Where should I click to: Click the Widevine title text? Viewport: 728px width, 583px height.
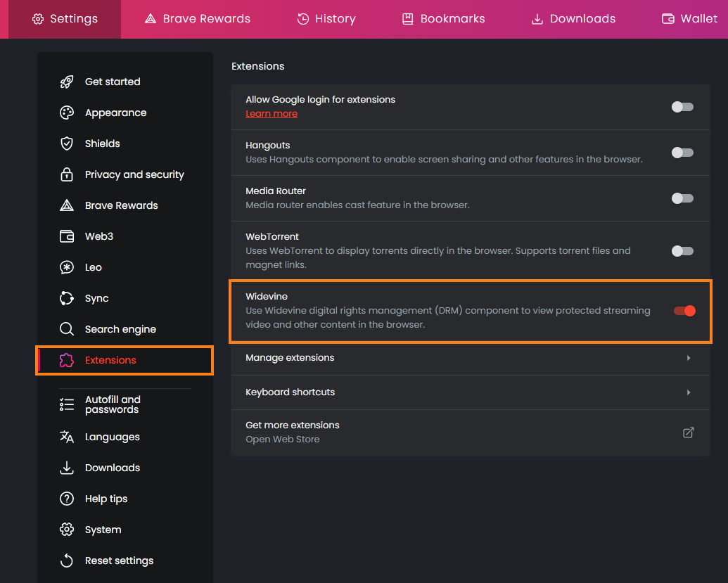pyautogui.click(x=267, y=297)
